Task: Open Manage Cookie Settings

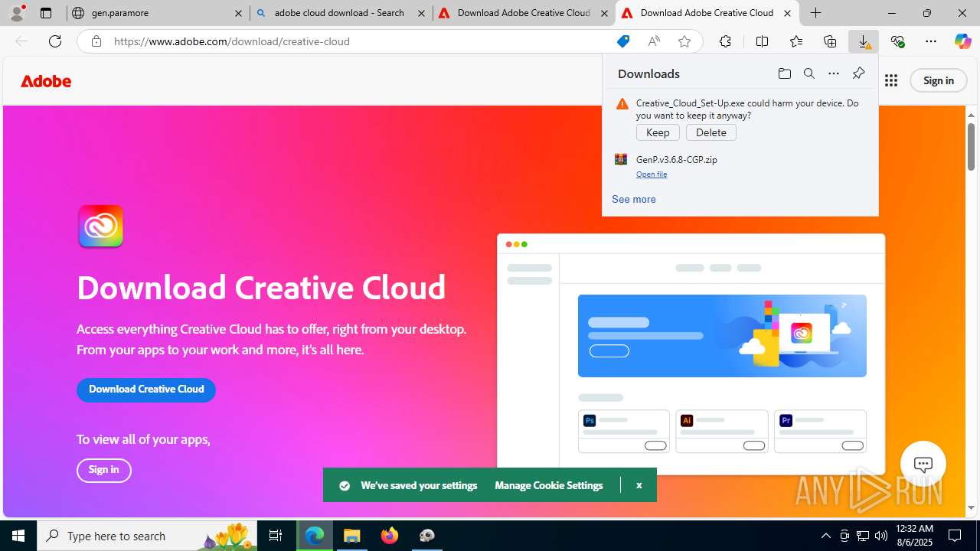Action: [549, 485]
